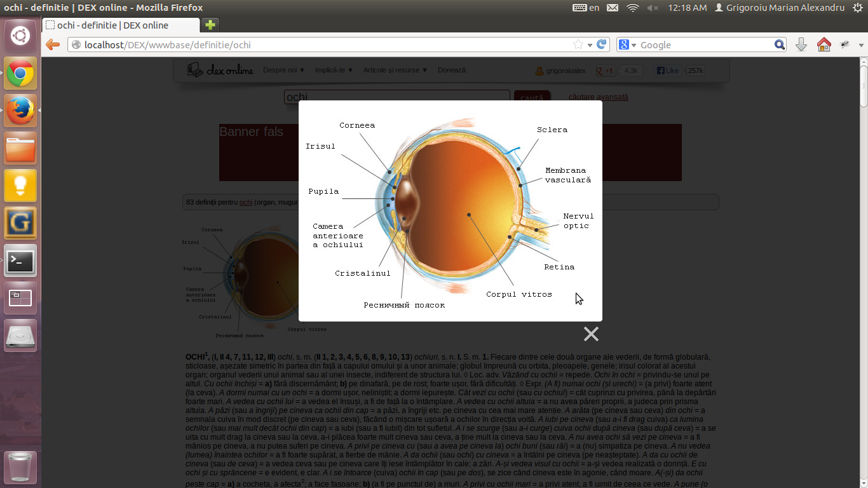Click the Retina label in lightbox
The height and width of the screenshot is (488, 868).
(559, 267)
